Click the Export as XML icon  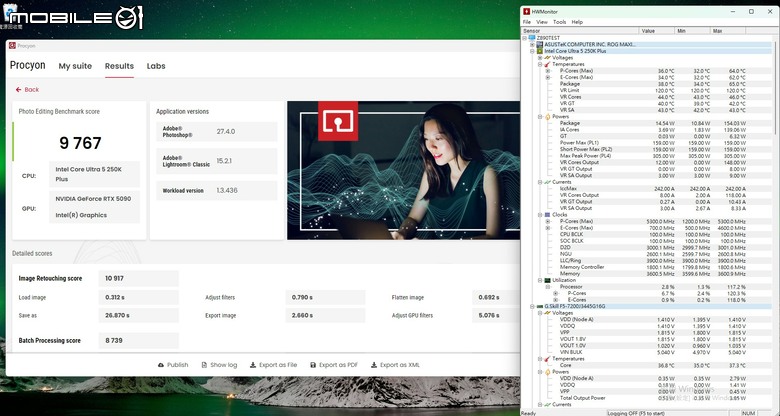[x=374, y=365]
